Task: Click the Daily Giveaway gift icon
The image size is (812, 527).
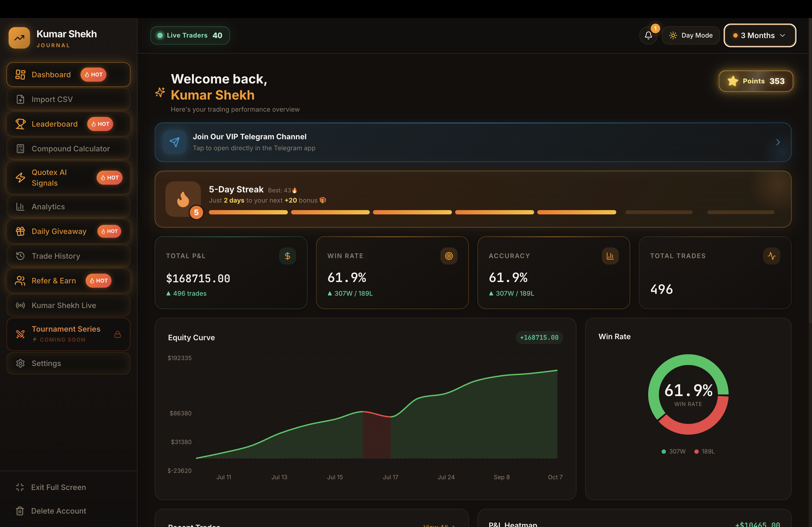Action: coord(20,231)
